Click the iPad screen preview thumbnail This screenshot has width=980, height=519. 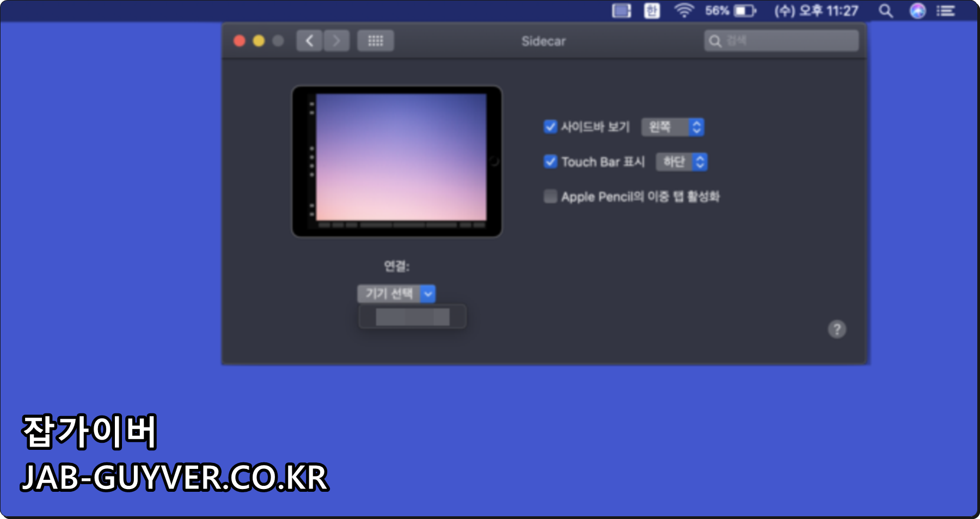pyautogui.click(x=396, y=161)
